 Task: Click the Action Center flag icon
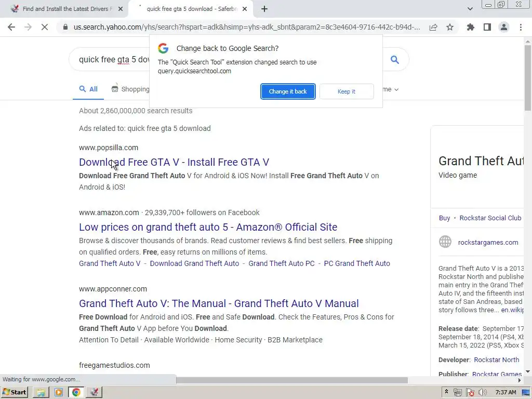(x=470, y=393)
